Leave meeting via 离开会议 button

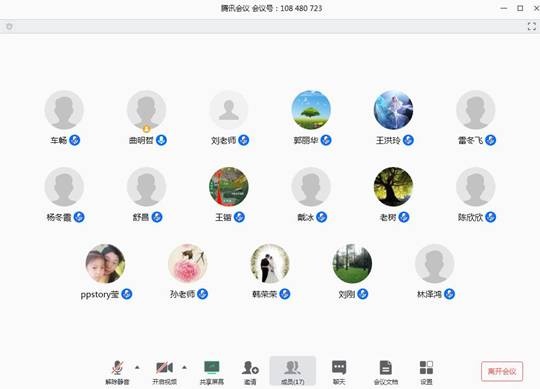pos(502,371)
